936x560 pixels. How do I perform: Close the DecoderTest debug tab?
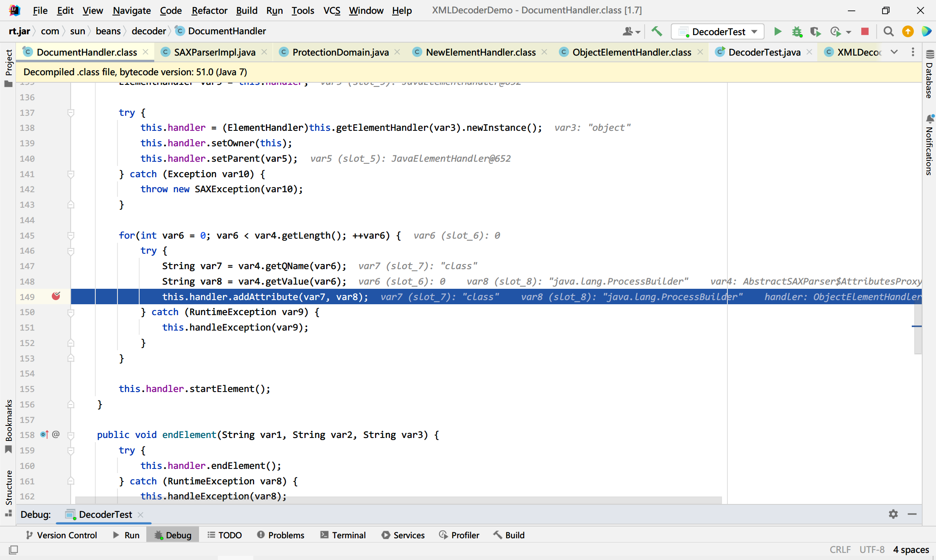[141, 514]
